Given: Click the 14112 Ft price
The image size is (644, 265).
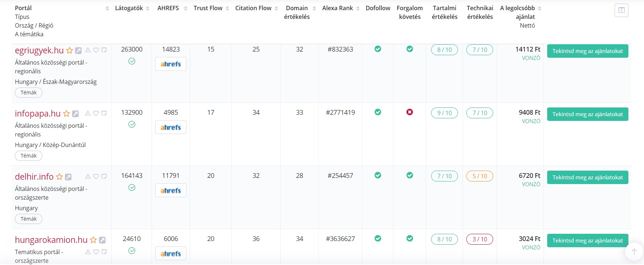Looking at the screenshot, I should point(528,49).
